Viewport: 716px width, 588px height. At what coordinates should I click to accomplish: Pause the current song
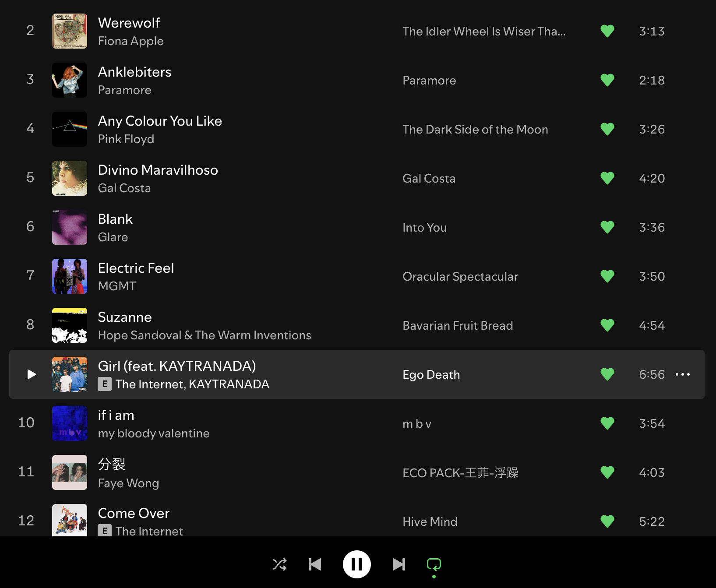[357, 564]
